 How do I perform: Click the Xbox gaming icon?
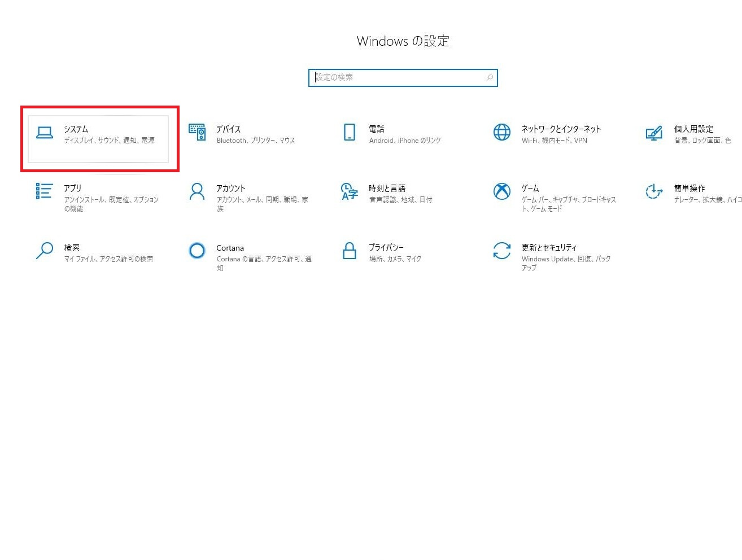point(502,191)
